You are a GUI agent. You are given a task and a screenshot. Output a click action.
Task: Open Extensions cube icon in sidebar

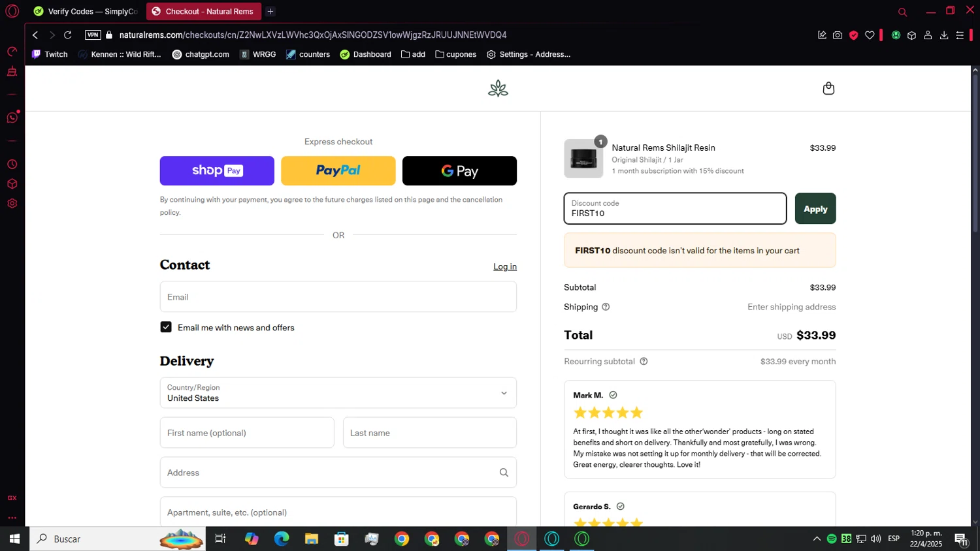click(x=12, y=184)
